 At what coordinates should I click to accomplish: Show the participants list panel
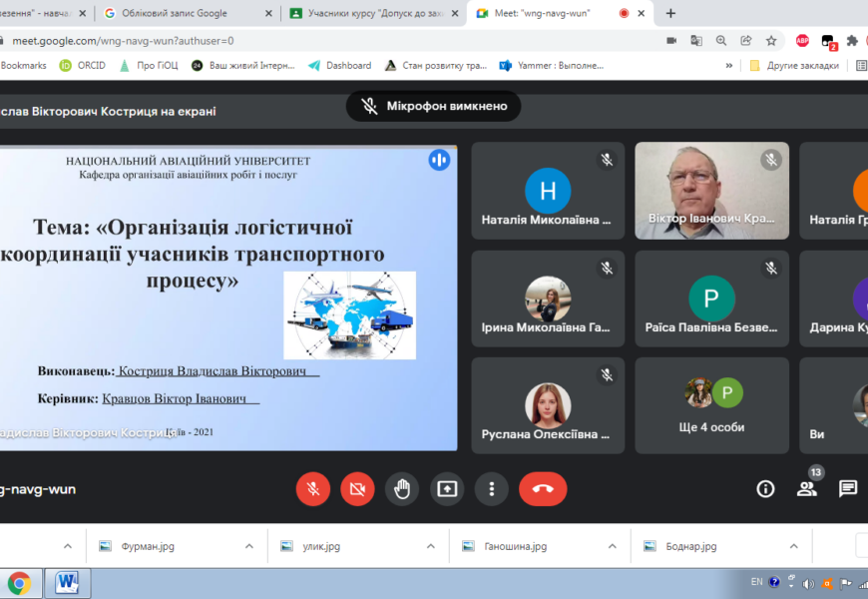(x=806, y=488)
